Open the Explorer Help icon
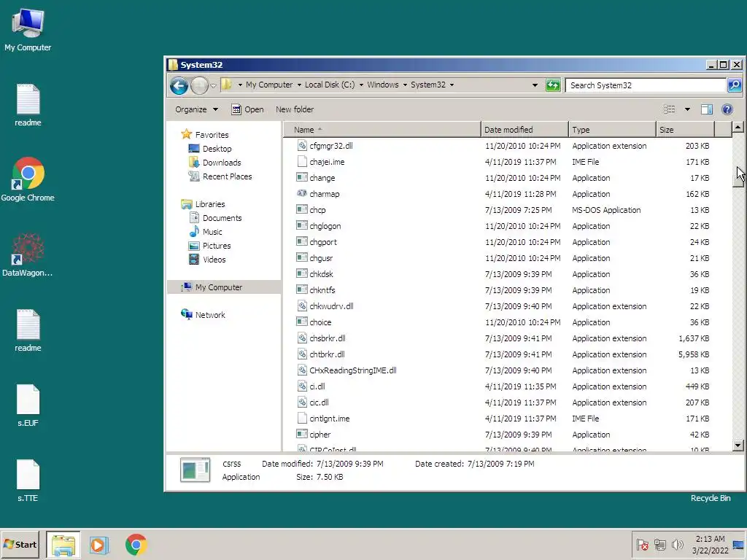The width and height of the screenshot is (747, 560). (727, 109)
